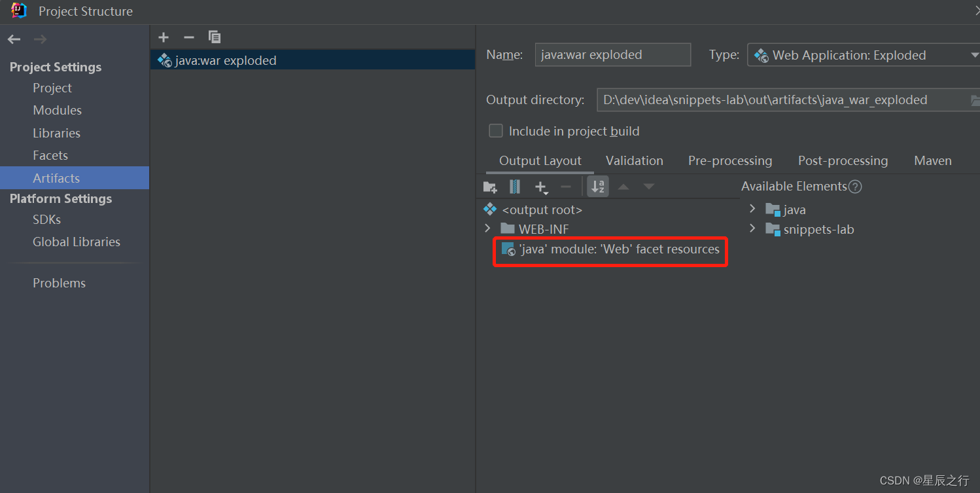Switch to the Output Layout tab
980x493 pixels.
pyautogui.click(x=540, y=161)
